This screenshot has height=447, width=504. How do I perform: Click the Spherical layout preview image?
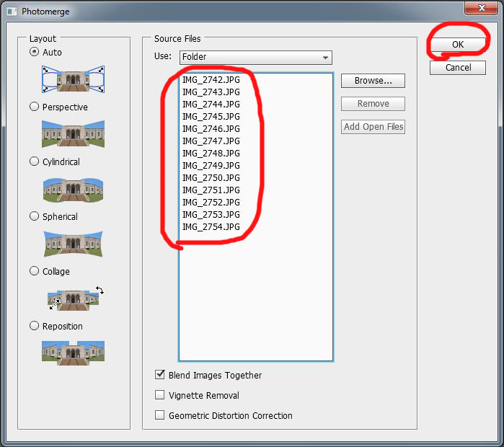point(73,244)
